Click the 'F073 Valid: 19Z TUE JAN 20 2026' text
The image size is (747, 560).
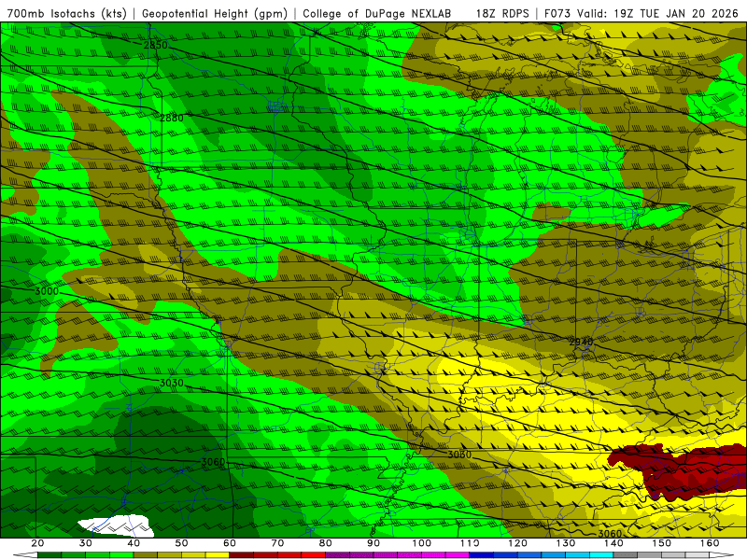click(641, 13)
